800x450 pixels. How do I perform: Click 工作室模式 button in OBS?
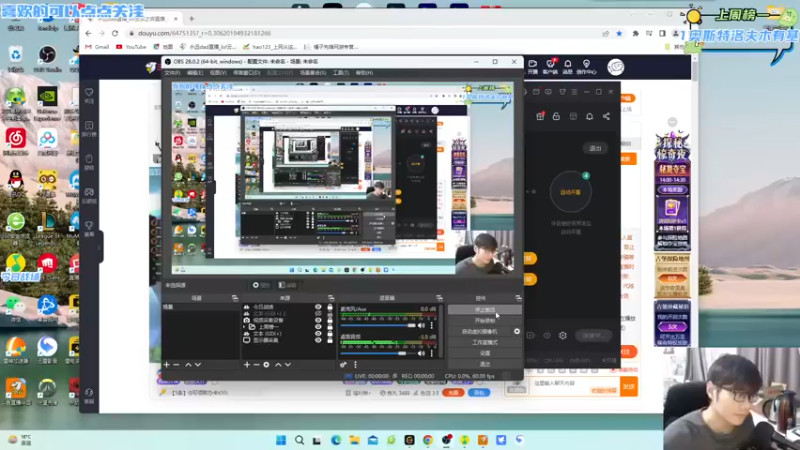(485, 342)
